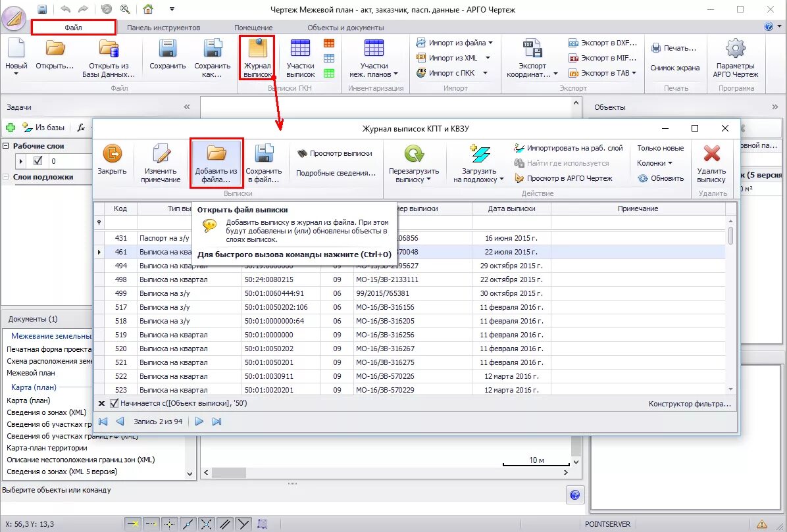Click Печать… in ribbon

(x=674, y=48)
